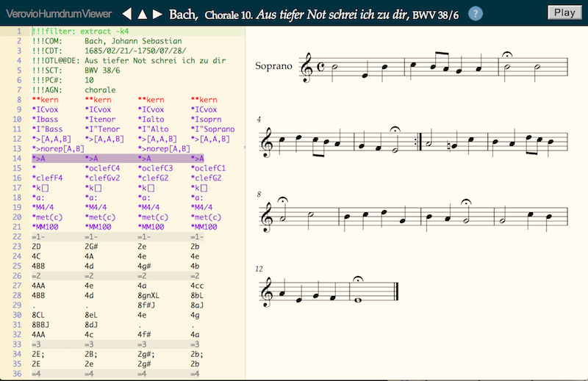The height and width of the screenshot is (381, 588).
Task: Click measure number 12 in the score
Action: click(259, 269)
